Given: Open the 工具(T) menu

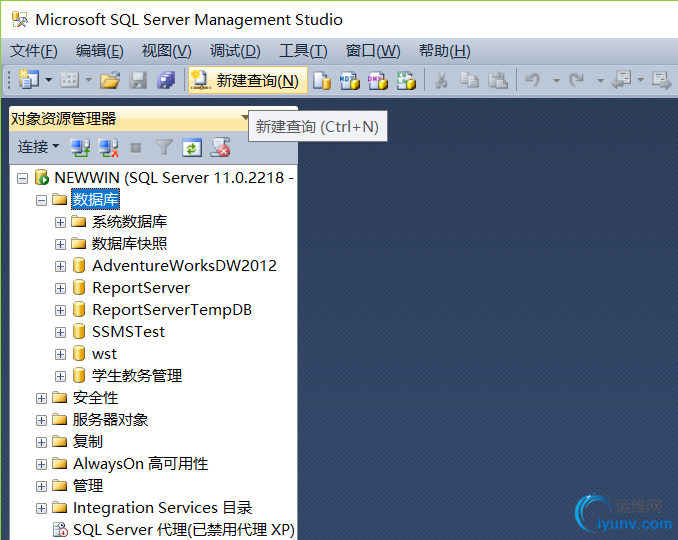Looking at the screenshot, I should (303, 51).
